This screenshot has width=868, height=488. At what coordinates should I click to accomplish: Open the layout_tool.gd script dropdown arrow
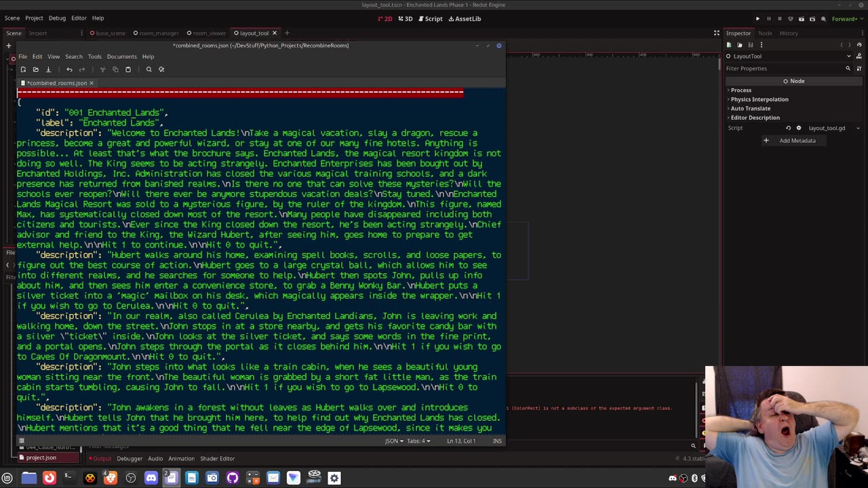coord(858,128)
